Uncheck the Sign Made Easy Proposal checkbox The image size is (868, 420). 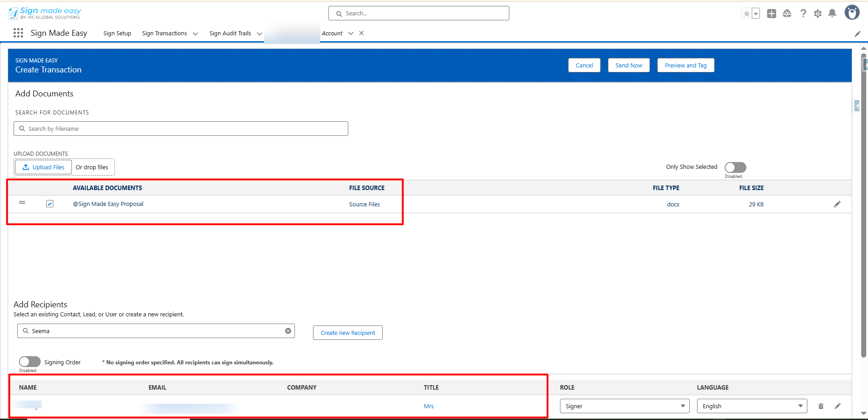point(50,204)
